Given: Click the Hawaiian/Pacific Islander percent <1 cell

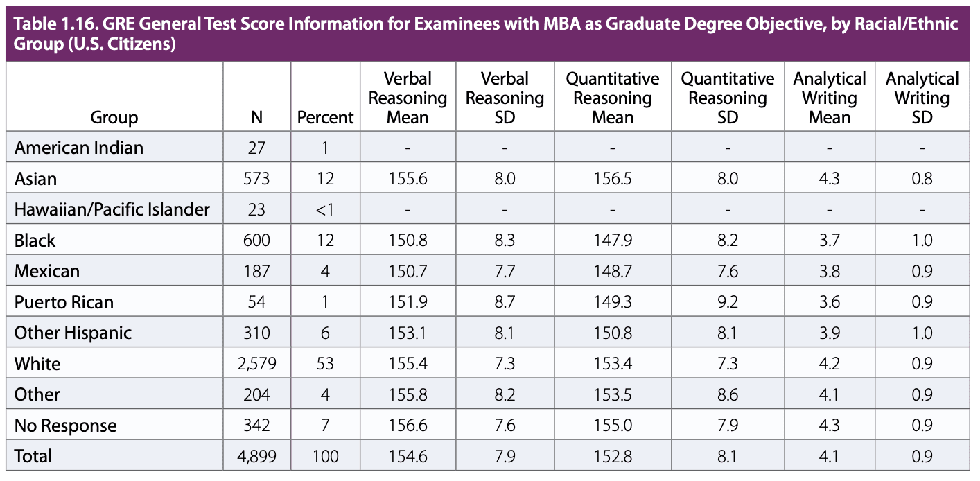Looking at the screenshot, I should 325,209.
